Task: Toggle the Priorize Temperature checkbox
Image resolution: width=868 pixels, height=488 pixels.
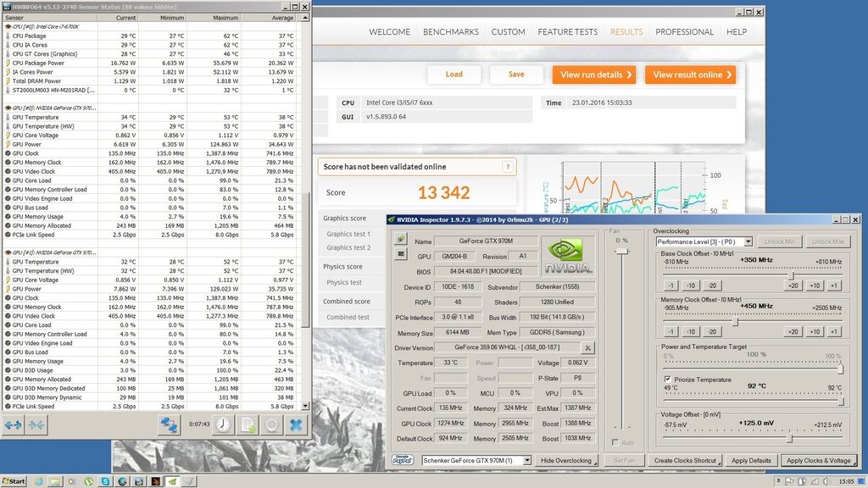Action: (668, 380)
